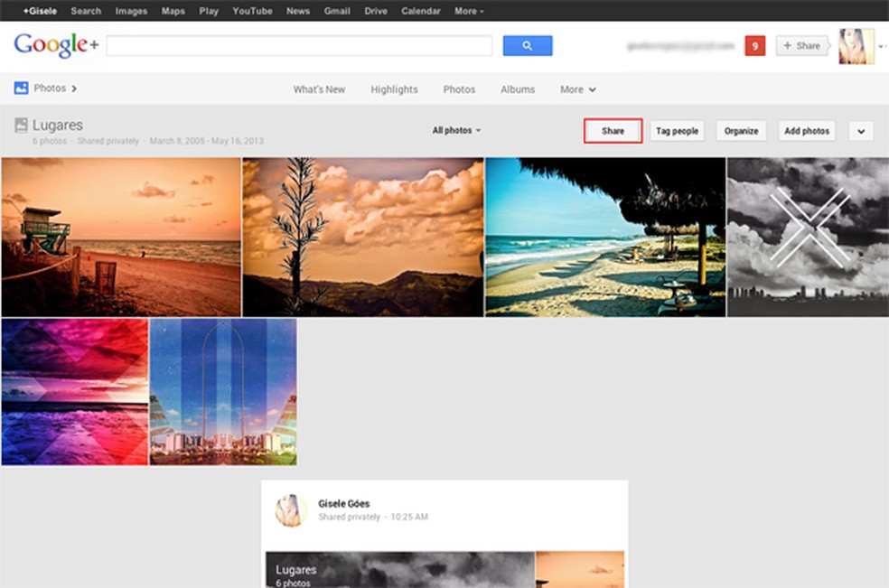Open Images in the top bar

(131, 11)
